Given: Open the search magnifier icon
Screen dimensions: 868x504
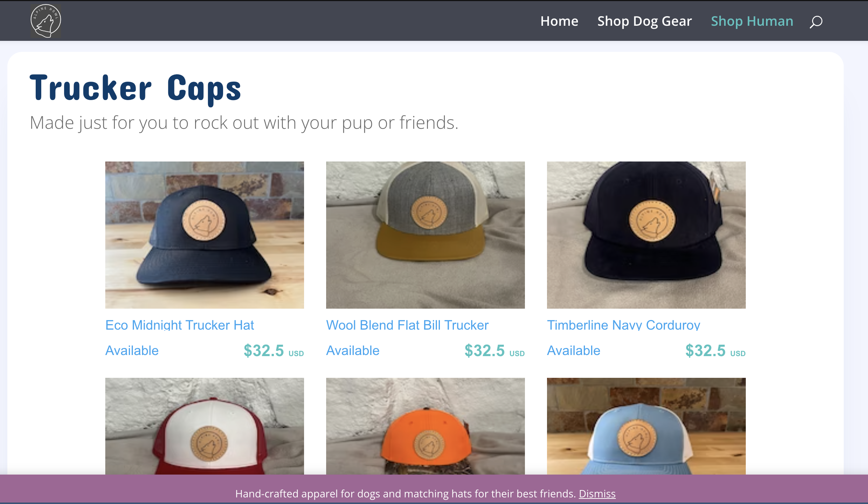Looking at the screenshot, I should pyautogui.click(x=816, y=22).
